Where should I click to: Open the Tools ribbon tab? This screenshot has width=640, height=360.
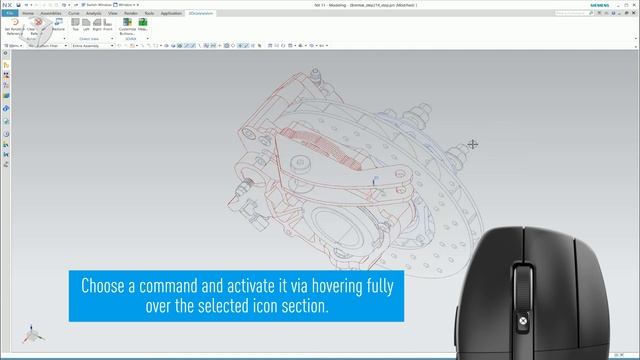pyautogui.click(x=149, y=13)
